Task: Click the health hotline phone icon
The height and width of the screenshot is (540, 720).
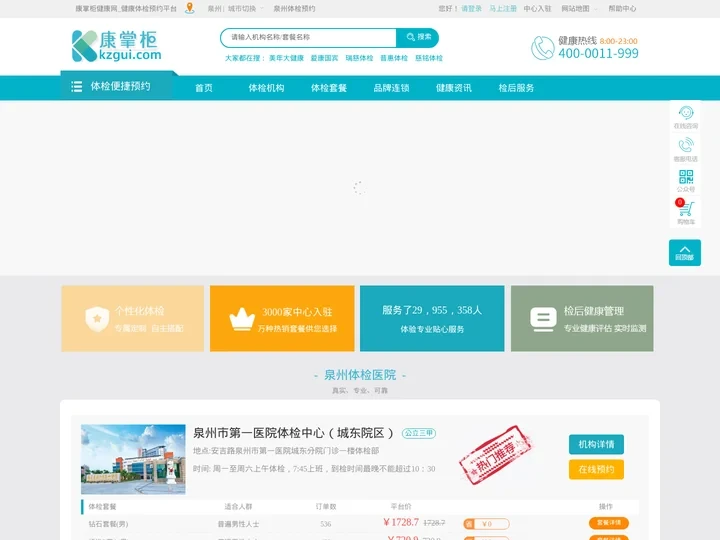Action: 543,48
